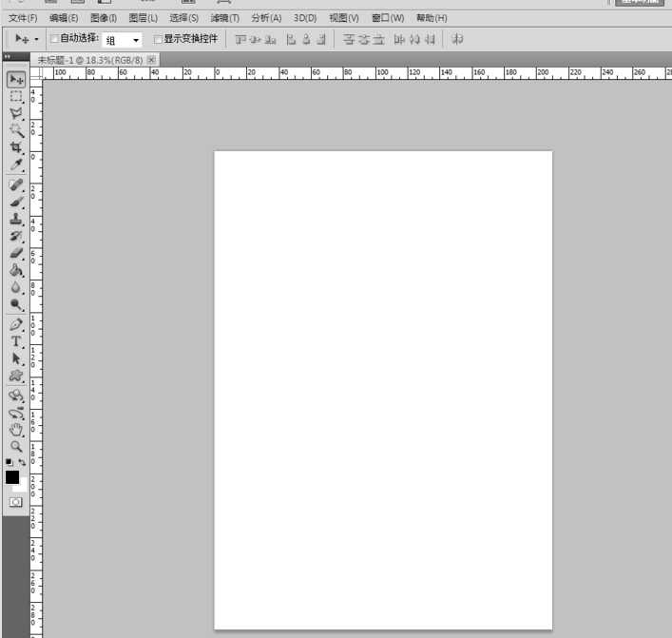This screenshot has height=638, width=672.
Task: Choose the Zoom tool
Action: (16, 446)
